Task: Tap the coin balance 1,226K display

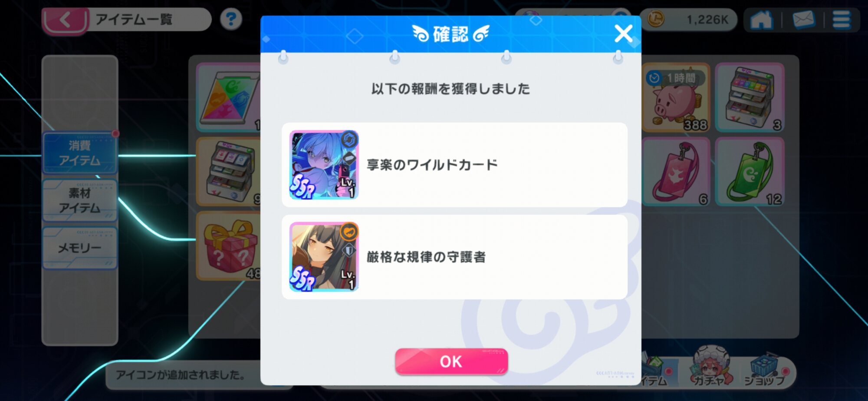Action: 689,20
